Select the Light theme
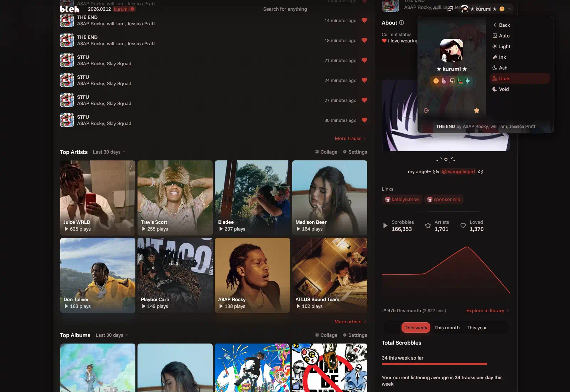Screen dimensions: 570x392 tap(505, 46)
